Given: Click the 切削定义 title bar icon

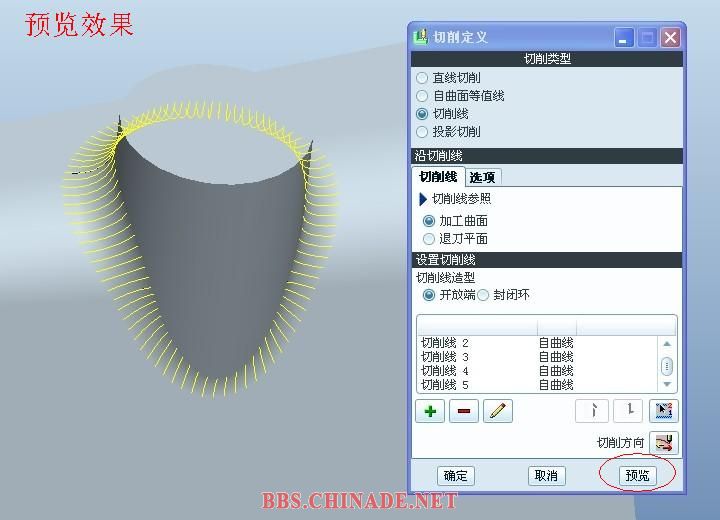Looking at the screenshot, I should tap(420, 37).
